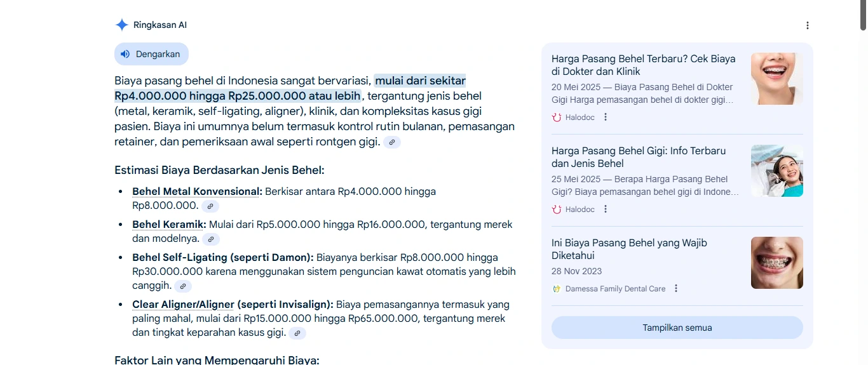This screenshot has width=868, height=365.
Task: Click the Behel Metal Konvensional term
Action: 197,191
